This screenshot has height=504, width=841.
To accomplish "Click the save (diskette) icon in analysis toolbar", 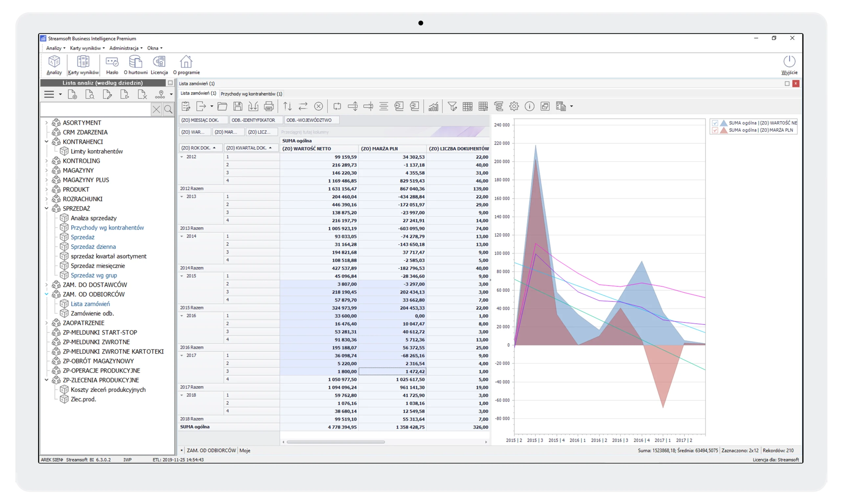I will 238,106.
